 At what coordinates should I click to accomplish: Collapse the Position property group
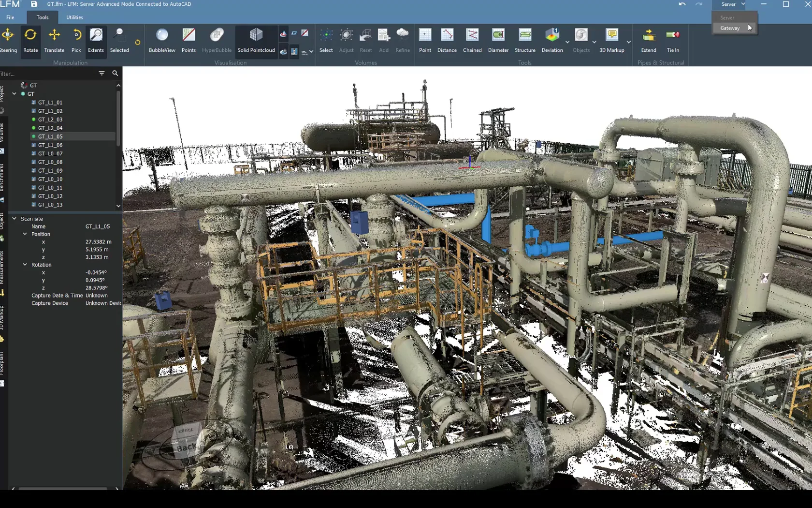pyautogui.click(x=25, y=234)
